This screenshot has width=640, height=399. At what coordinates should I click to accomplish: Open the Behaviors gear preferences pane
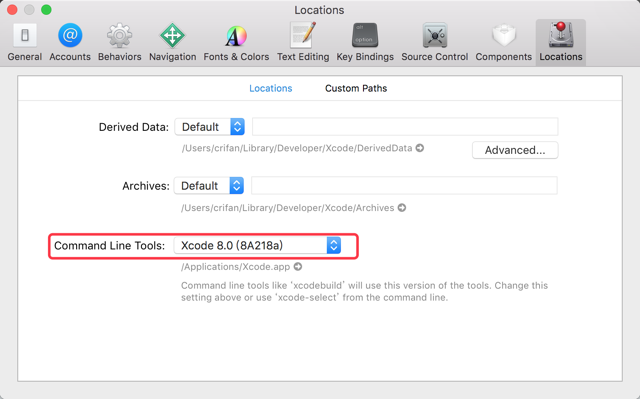click(120, 42)
